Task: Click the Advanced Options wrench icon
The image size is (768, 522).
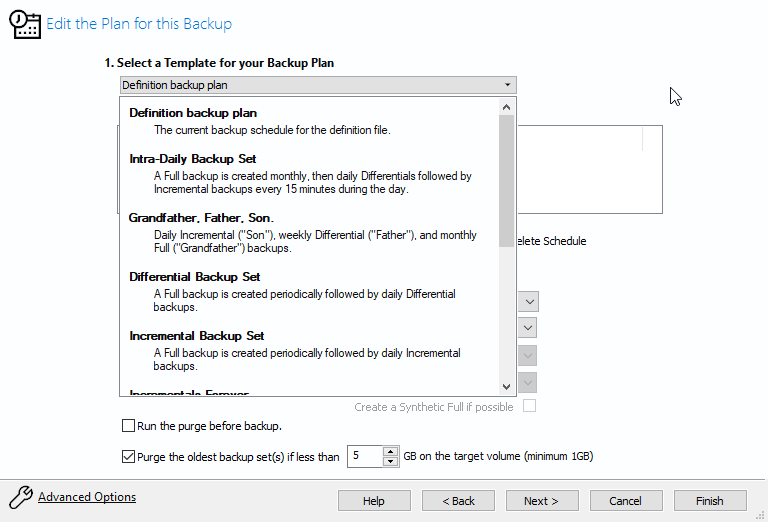Action: [21, 498]
